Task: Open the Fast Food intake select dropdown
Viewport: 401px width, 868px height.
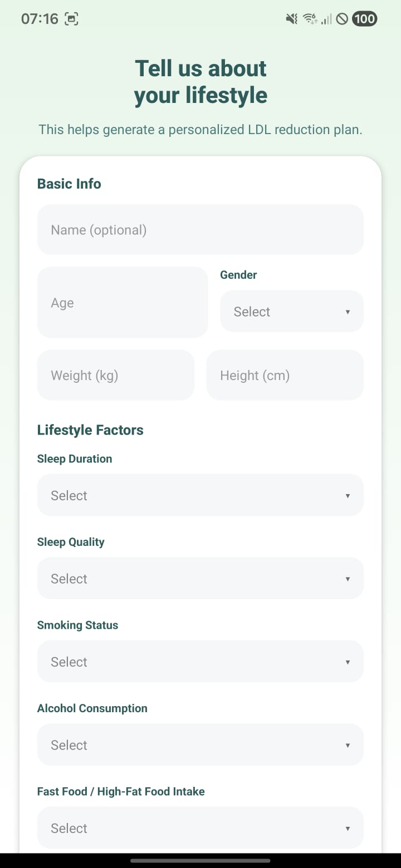Action: 200,828
